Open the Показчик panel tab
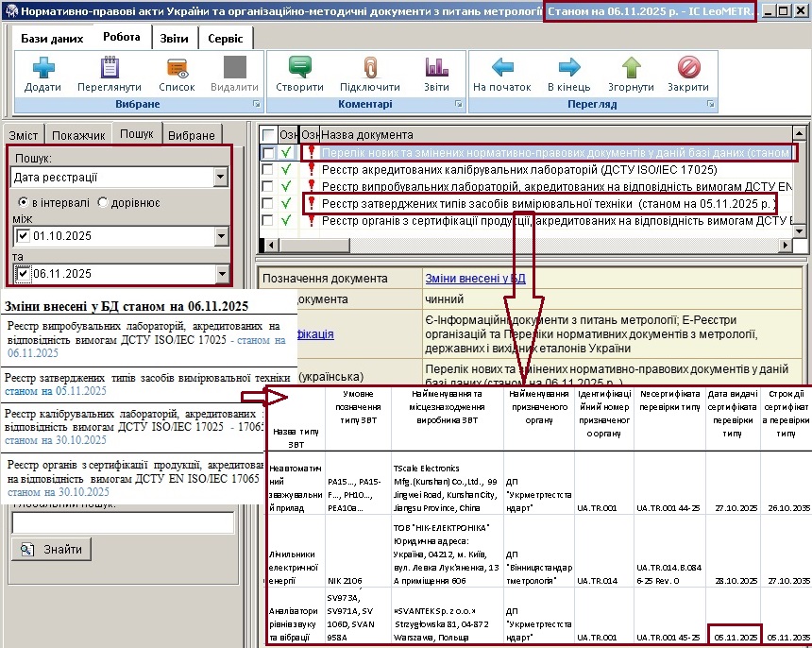The image size is (812, 648). pos(78,135)
